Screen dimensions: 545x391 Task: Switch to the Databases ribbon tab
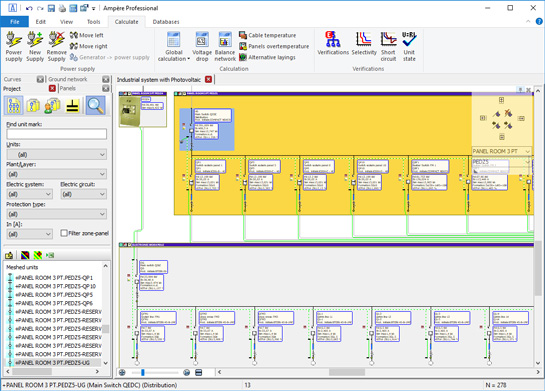click(x=166, y=22)
